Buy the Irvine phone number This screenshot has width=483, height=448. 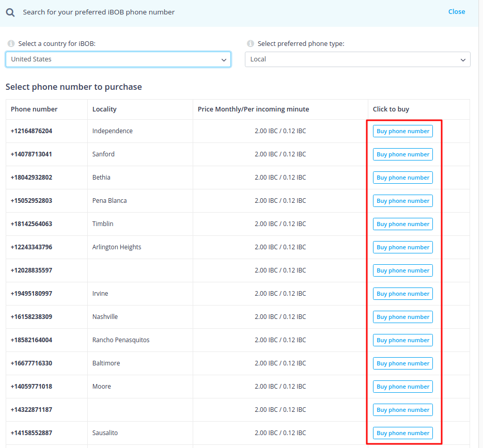pos(403,294)
